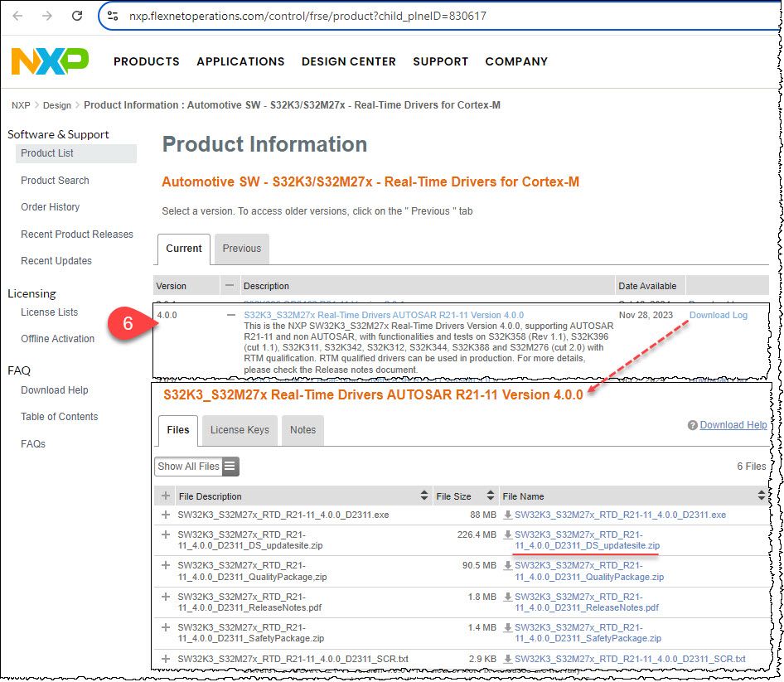Image resolution: width=784 pixels, height=682 pixels.
Task: Open Offline Activation in the sidebar
Action: point(57,339)
